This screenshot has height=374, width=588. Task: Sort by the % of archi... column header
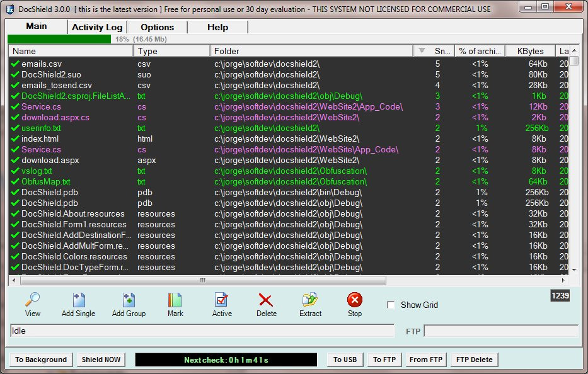(480, 51)
